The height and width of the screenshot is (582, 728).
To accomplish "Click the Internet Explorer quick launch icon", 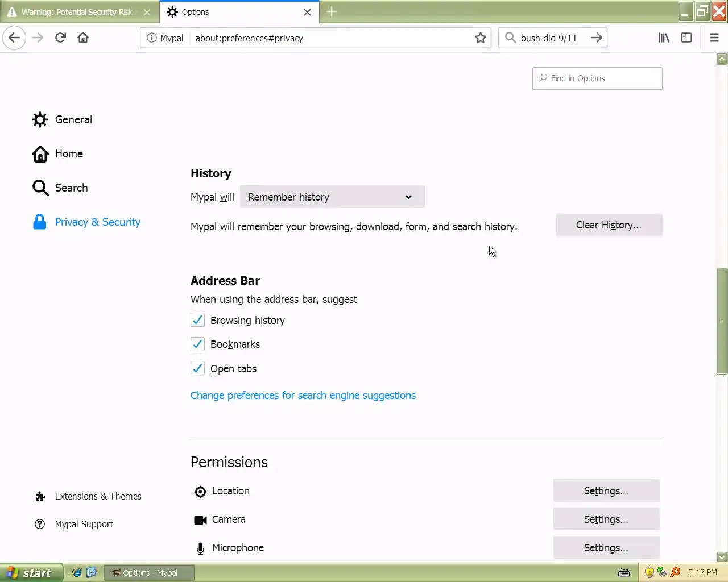I will click(x=76, y=572).
